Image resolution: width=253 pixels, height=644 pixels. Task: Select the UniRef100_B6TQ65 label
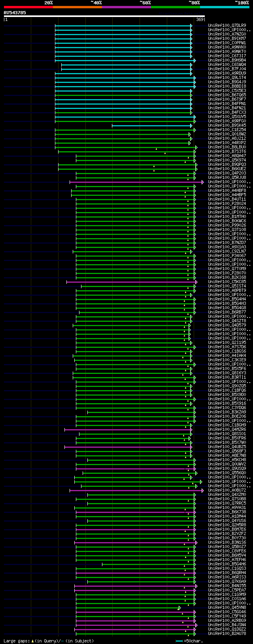pyautogui.click(x=227, y=95)
